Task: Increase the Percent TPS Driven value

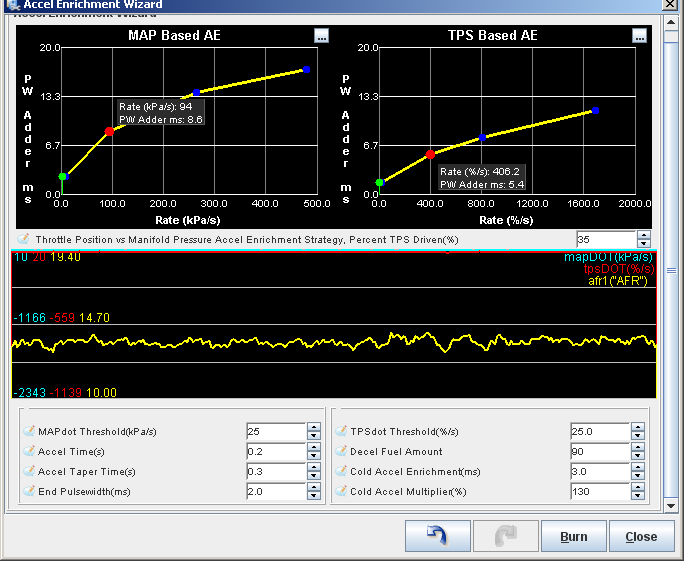Action: click(643, 236)
